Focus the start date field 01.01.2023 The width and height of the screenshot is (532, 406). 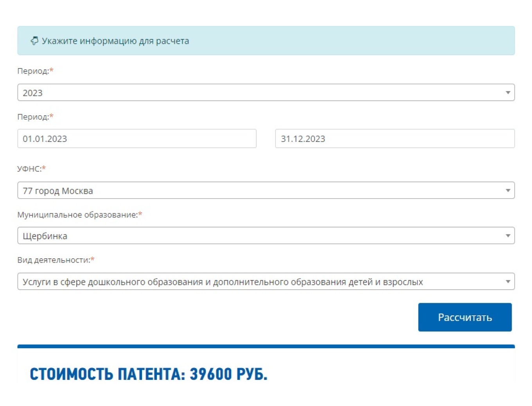(137, 139)
